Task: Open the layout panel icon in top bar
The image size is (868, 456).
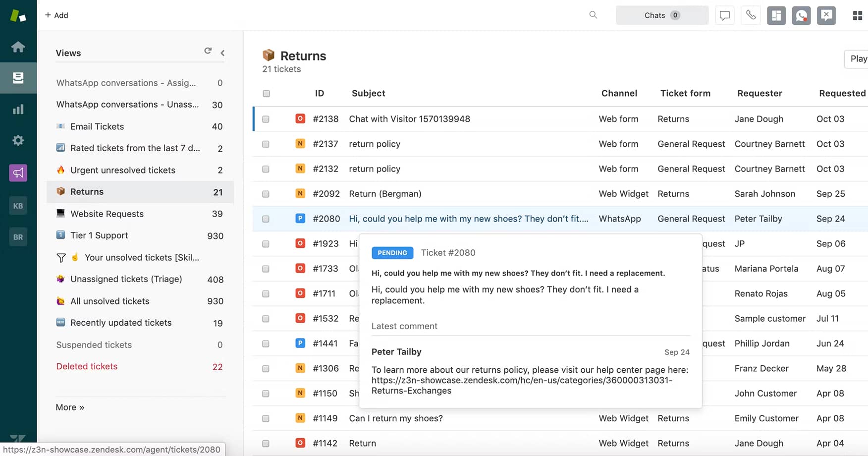Action: click(776, 15)
